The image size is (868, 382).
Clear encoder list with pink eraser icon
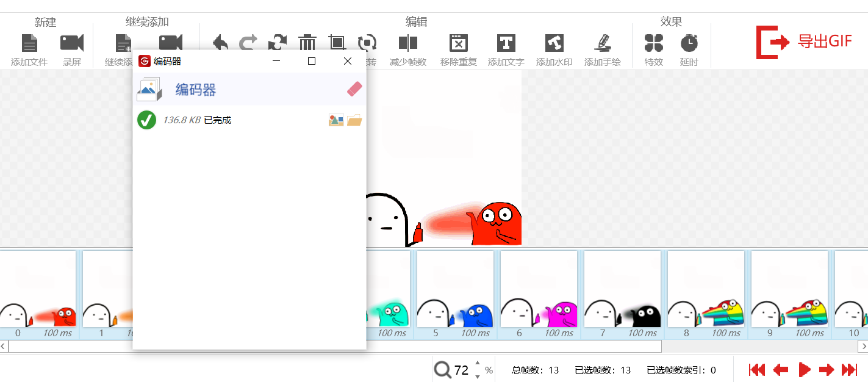click(x=354, y=90)
